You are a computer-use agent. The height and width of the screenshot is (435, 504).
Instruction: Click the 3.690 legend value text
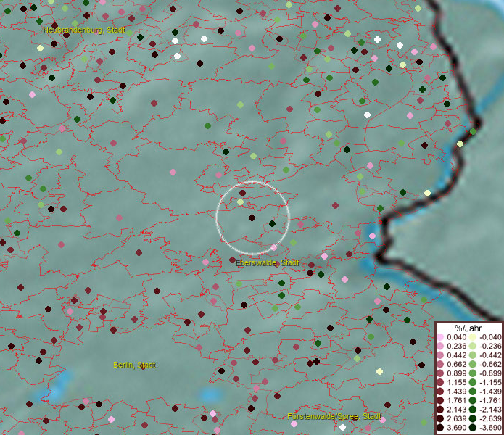tap(456, 428)
